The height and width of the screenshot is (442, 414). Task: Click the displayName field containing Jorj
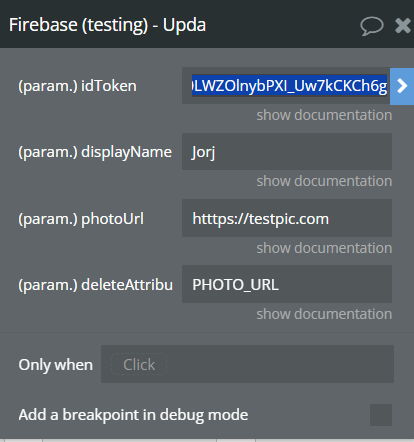tap(287, 152)
